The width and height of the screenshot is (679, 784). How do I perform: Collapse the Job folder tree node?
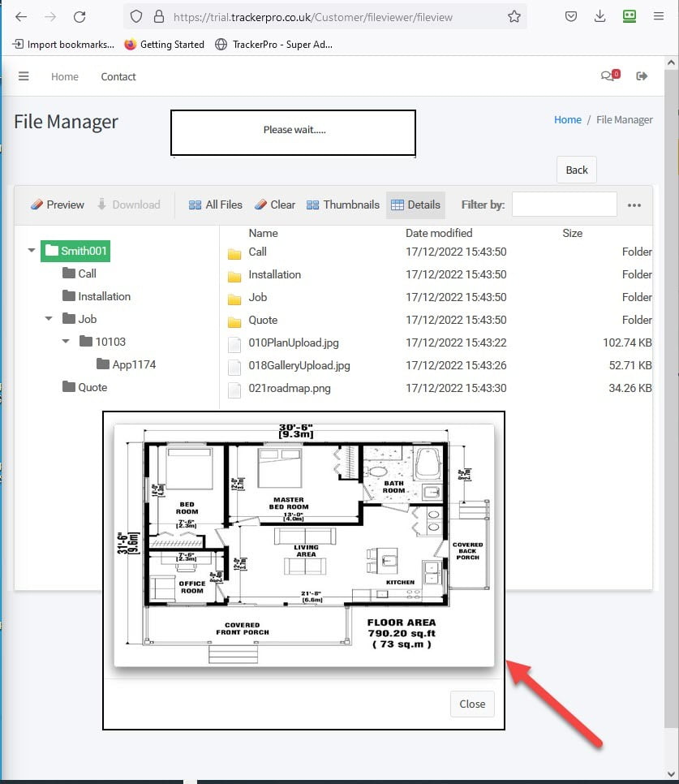click(x=49, y=319)
